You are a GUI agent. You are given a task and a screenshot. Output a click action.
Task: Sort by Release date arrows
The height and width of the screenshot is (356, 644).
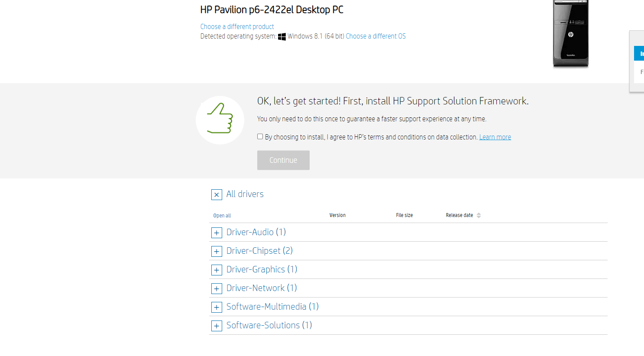click(479, 215)
